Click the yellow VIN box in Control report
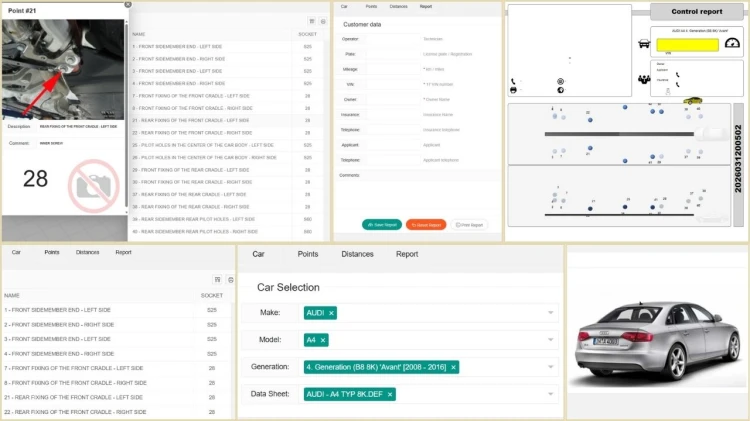 pyautogui.click(x=687, y=45)
